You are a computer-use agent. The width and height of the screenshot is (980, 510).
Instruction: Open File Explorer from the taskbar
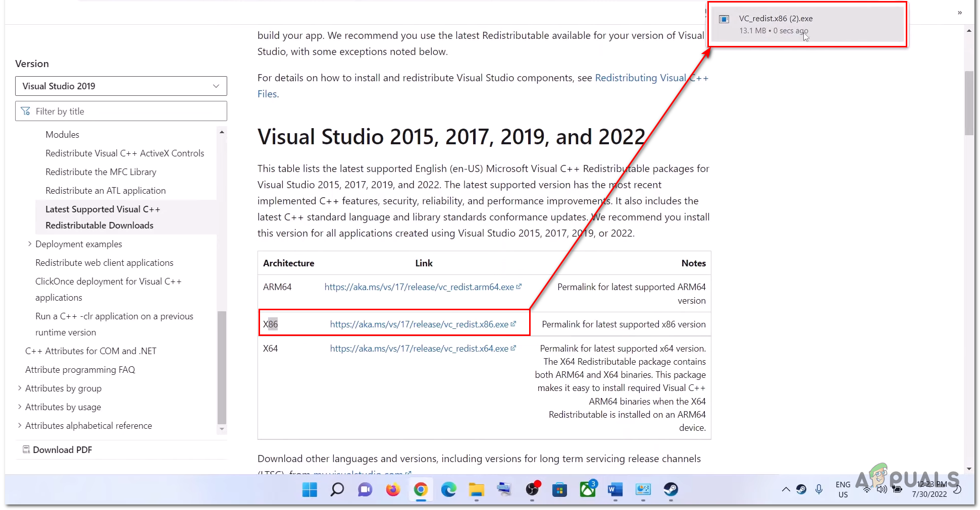pyautogui.click(x=476, y=489)
